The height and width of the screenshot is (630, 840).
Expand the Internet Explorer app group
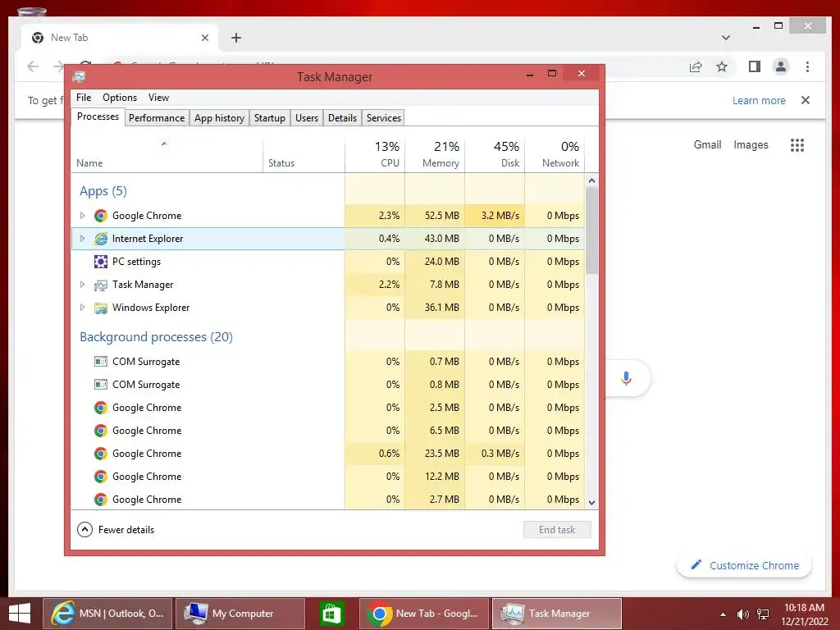(x=82, y=239)
